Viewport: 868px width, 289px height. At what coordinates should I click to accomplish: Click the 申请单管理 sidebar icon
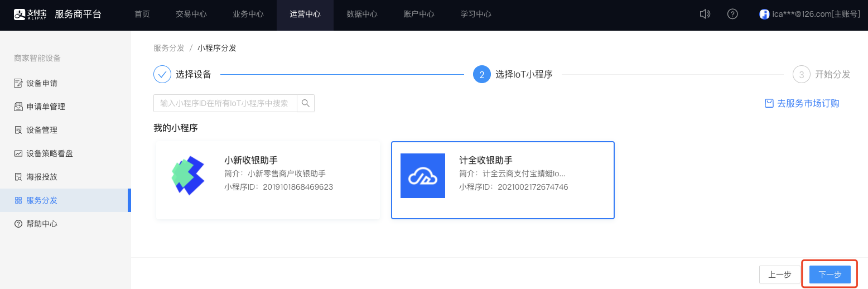(18, 107)
